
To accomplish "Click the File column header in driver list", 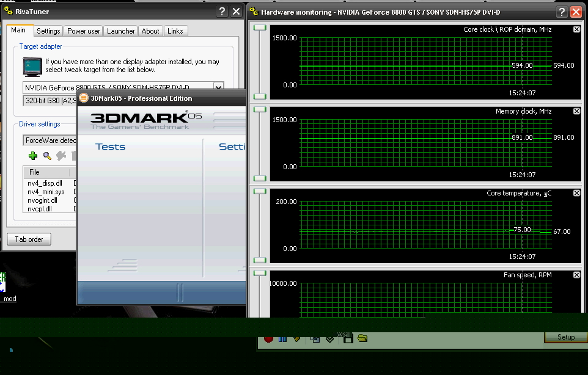I will 46,172.
